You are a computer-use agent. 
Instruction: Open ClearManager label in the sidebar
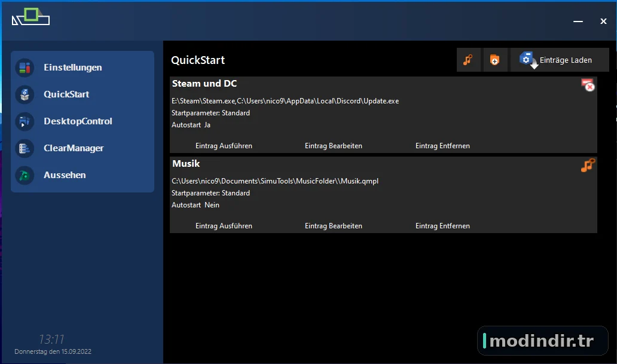(x=74, y=148)
